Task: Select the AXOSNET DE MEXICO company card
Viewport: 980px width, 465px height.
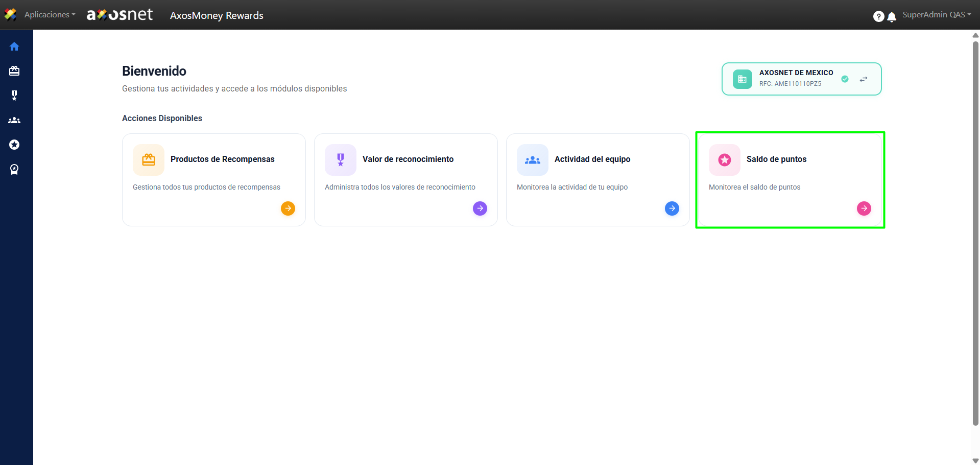Action: (796, 79)
